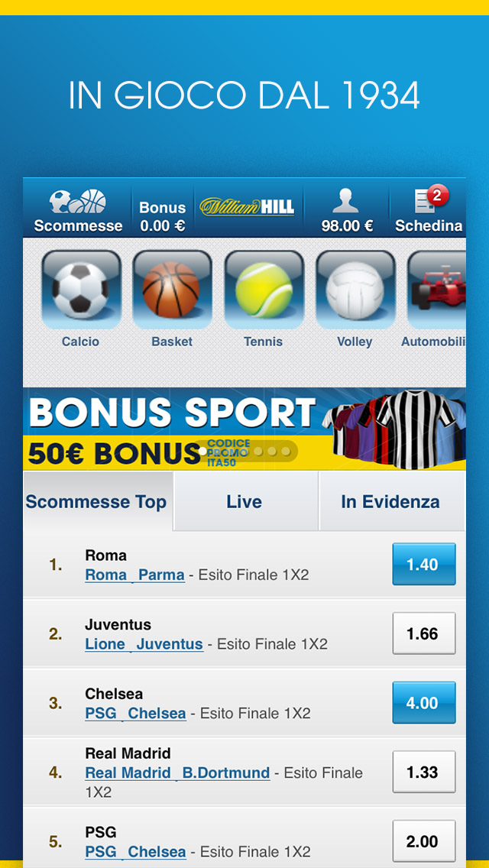Select the Calcio soccer ball icon
The height and width of the screenshot is (868, 489).
pos(81,290)
